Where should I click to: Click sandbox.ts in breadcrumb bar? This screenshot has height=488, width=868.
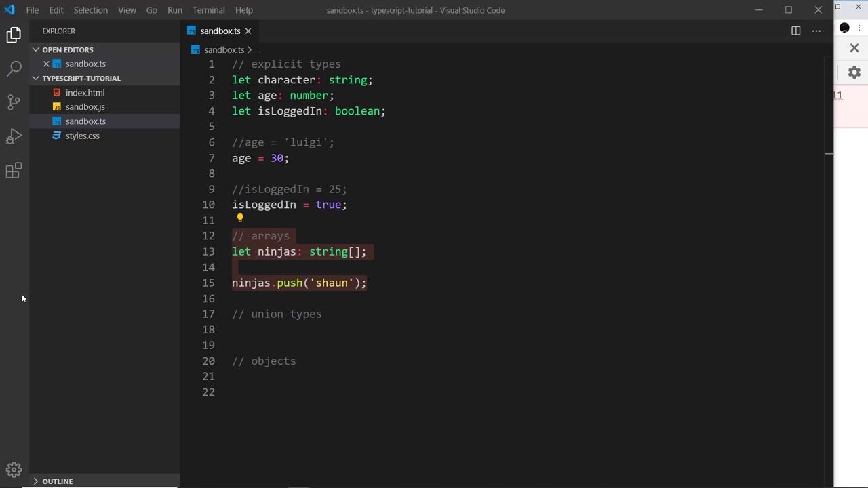(224, 49)
